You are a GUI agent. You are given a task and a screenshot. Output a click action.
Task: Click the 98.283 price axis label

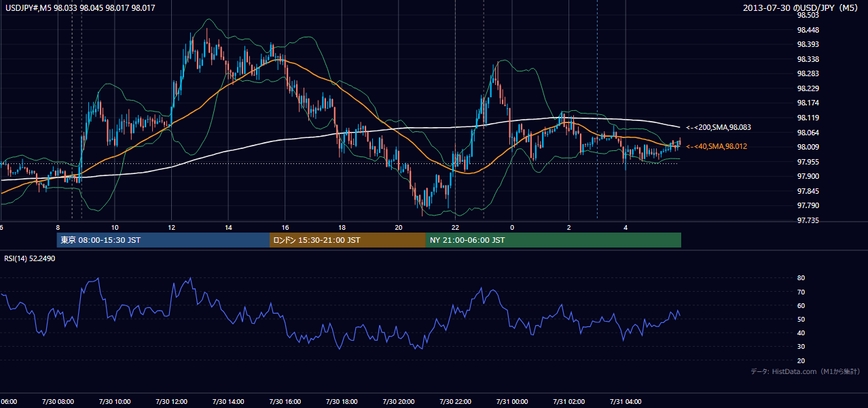point(808,73)
